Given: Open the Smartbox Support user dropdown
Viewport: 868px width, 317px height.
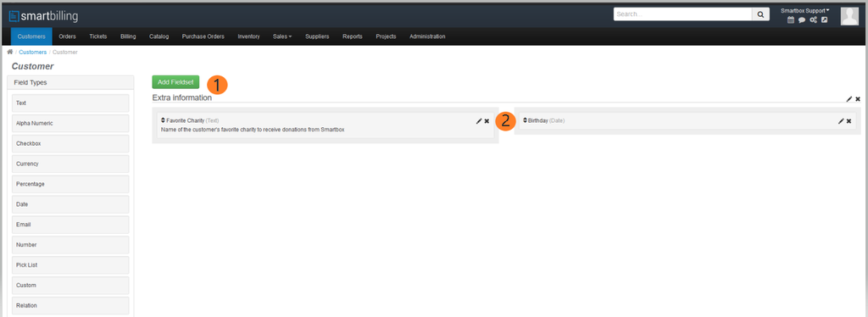Looking at the screenshot, I should 805,10.
